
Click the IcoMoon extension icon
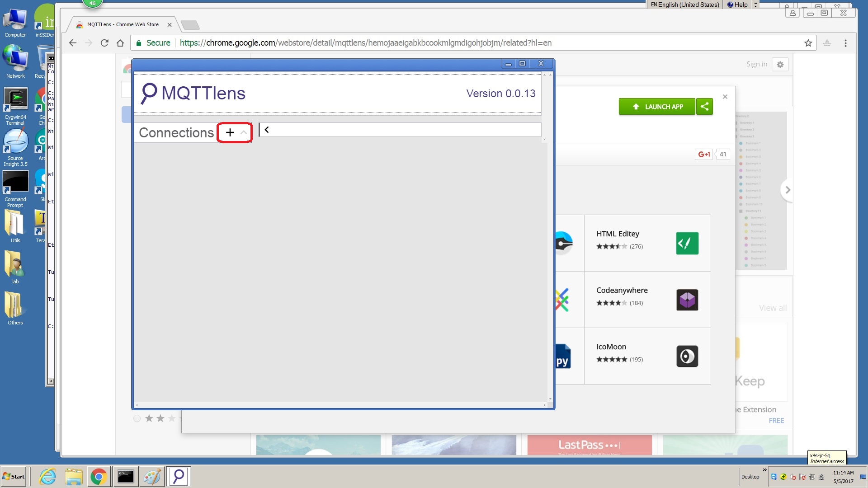pyautogui.click(x=687, y=357)
